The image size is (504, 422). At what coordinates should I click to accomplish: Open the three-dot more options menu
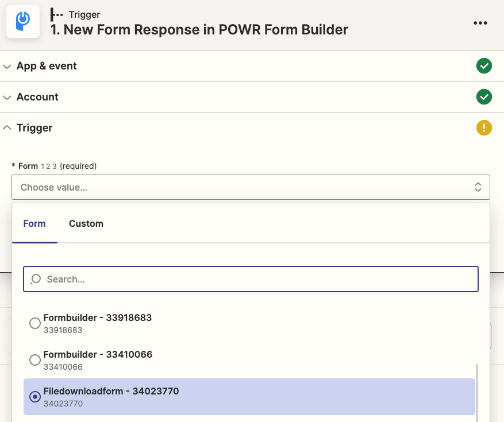click(x=480, y=23)
